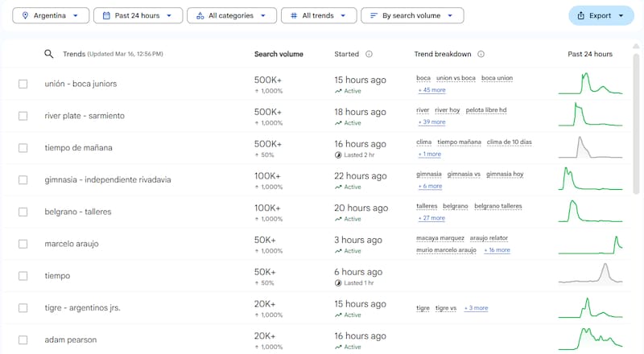
Task: Tick the tiempo de mañana checkbox
Action: [23, 148]
